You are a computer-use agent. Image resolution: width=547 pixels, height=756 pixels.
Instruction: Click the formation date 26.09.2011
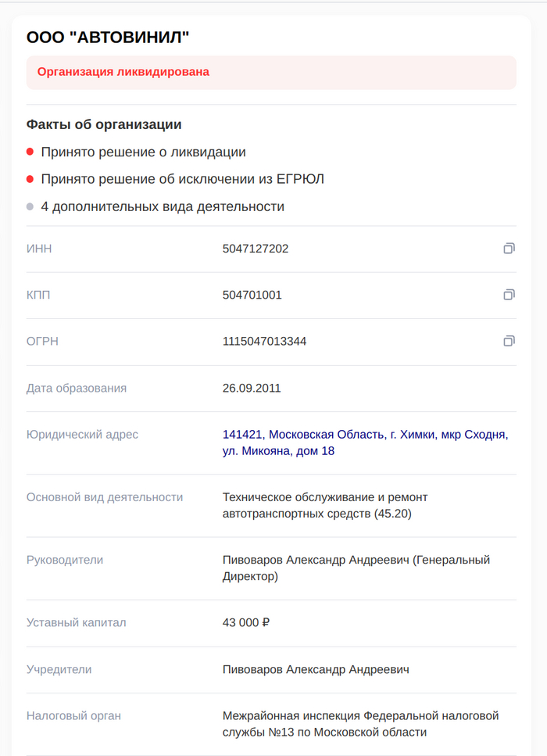coord(252,388)
